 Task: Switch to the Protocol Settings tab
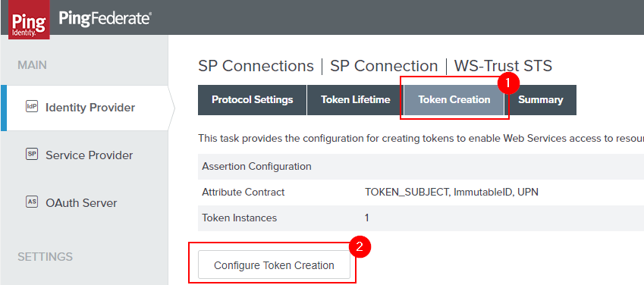[252, 100]
